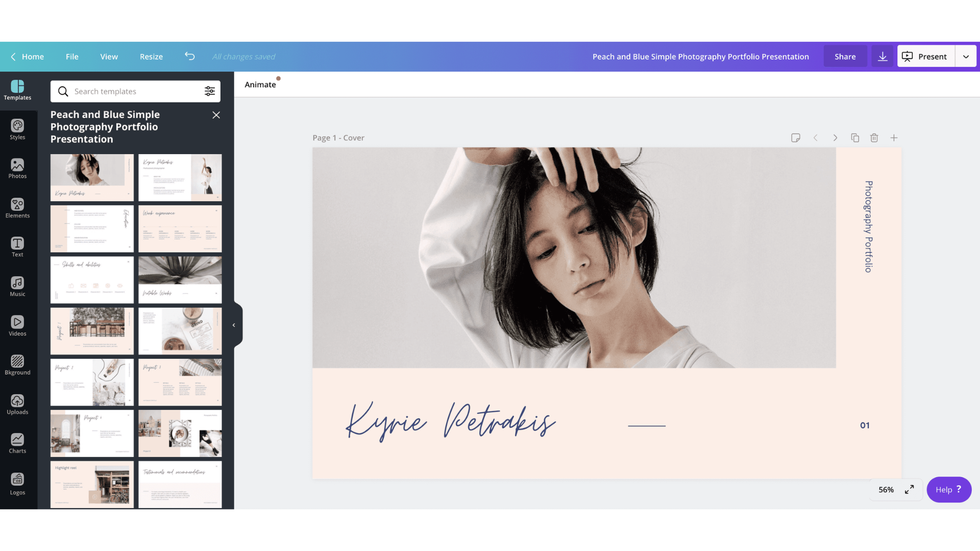Open the 56% zoom level menu

click(x=886, y=490)
